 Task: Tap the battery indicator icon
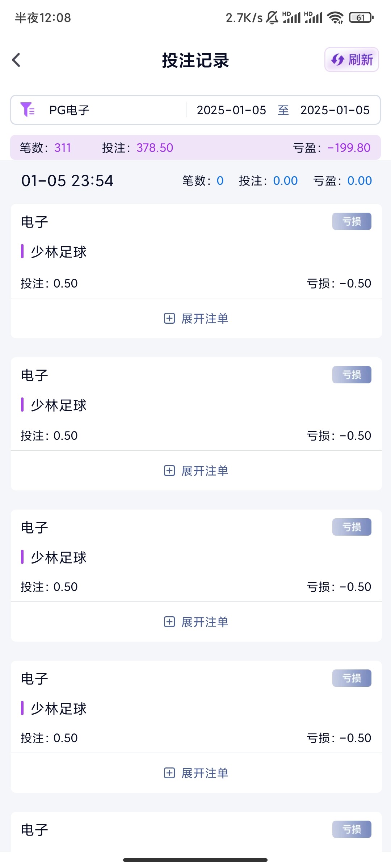click(361, 17)
